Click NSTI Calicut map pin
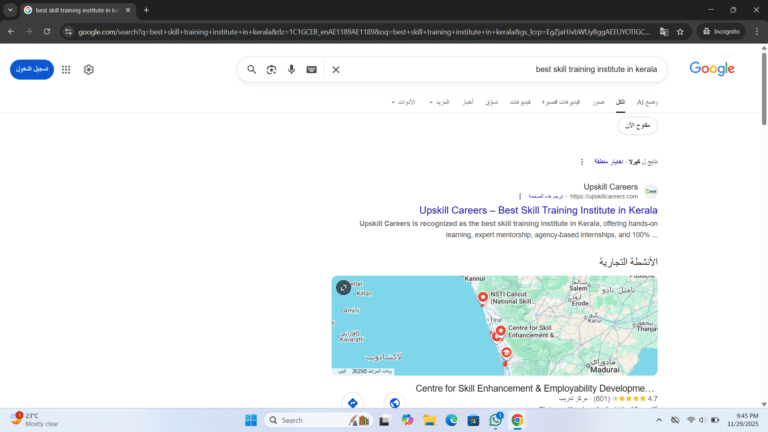This screenshot has height=432, width=768. [x=482, y=298]
